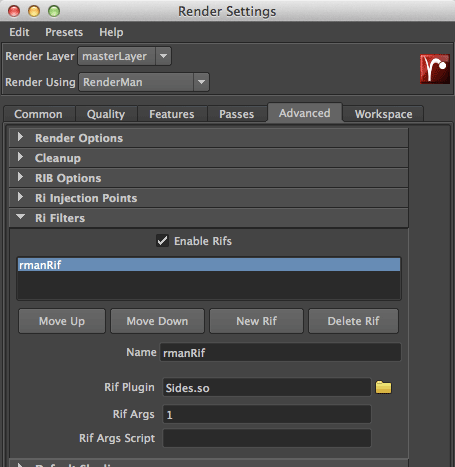Image resolution: width=455 pixels, height=467 pixels.
Task: Switch to the Features tab
Action: [172, 114]
